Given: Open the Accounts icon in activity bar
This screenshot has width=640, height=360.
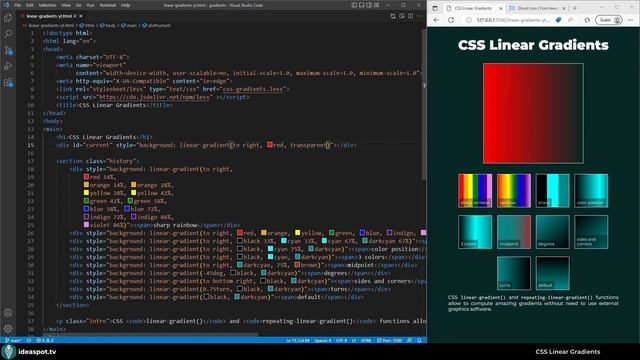Looking at the screenshot, I should (8, 313).
